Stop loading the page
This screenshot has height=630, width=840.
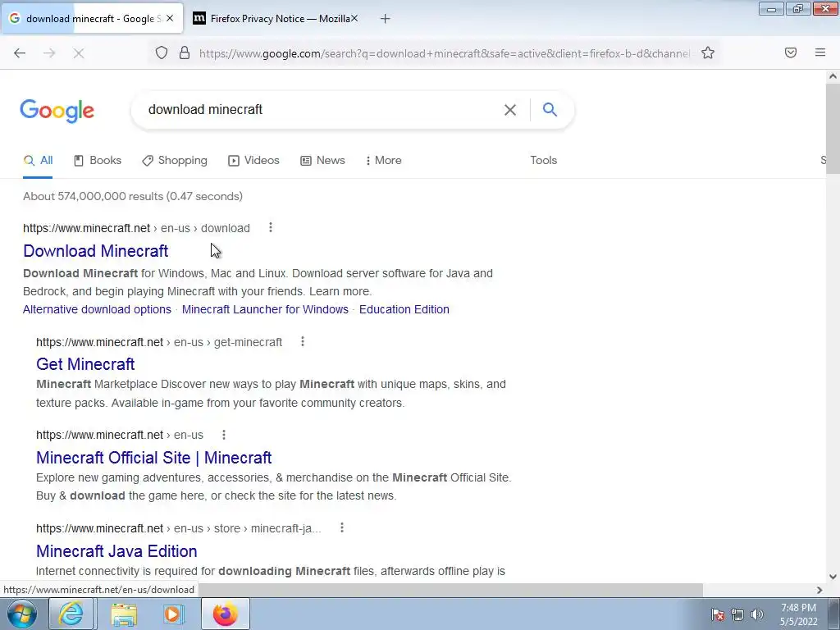pos(79,53)
